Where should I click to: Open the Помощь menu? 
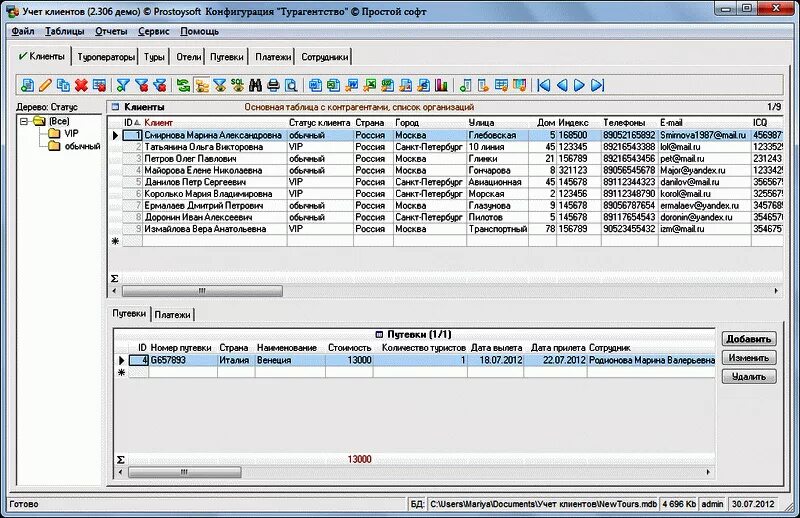[199, 31]
